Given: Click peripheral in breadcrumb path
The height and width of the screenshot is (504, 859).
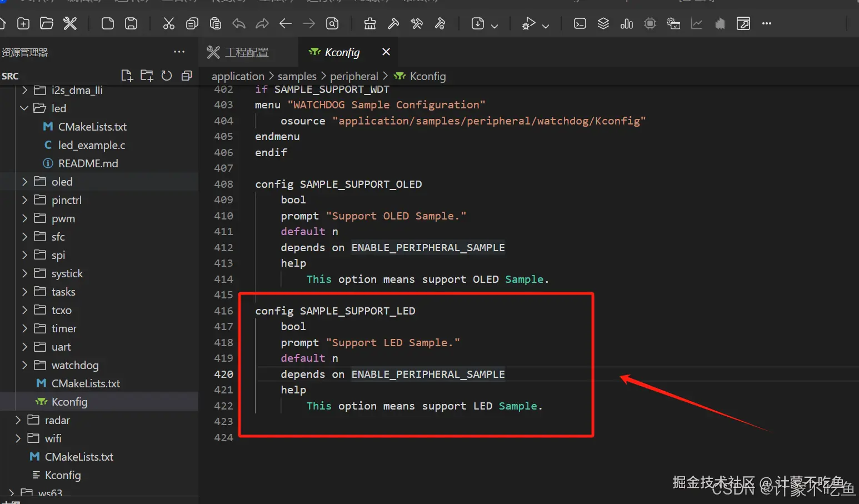Looking at the screenshot, I should (x=354, y=76).
